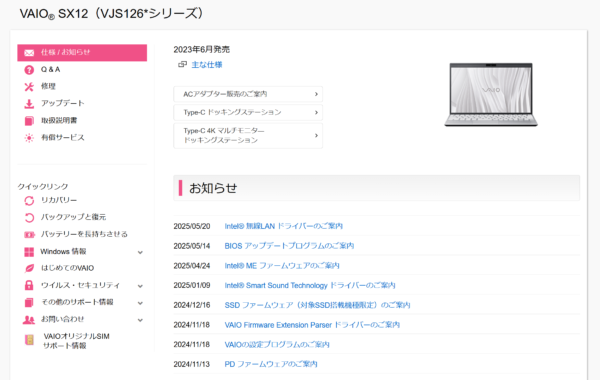Open BIOS アップデートプログラムのご案内 link

coord(289,246)
